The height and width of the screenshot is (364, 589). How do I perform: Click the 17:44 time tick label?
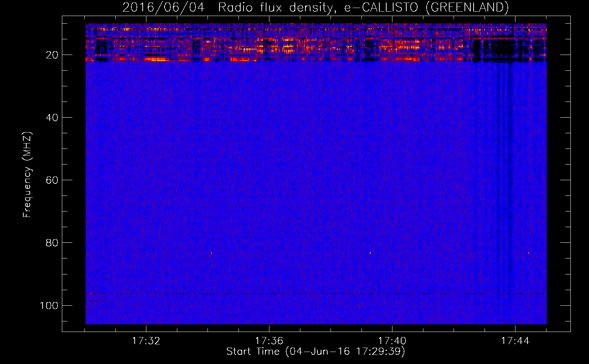tap(515, 341)
